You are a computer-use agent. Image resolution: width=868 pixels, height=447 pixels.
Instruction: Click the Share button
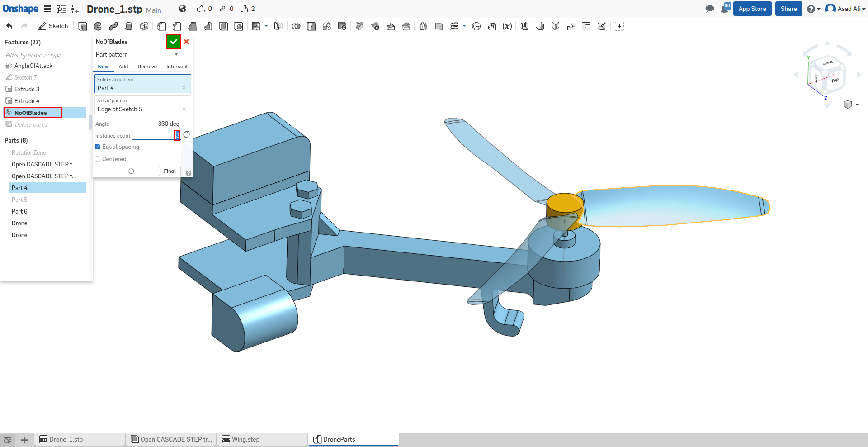tap(788, 9)
